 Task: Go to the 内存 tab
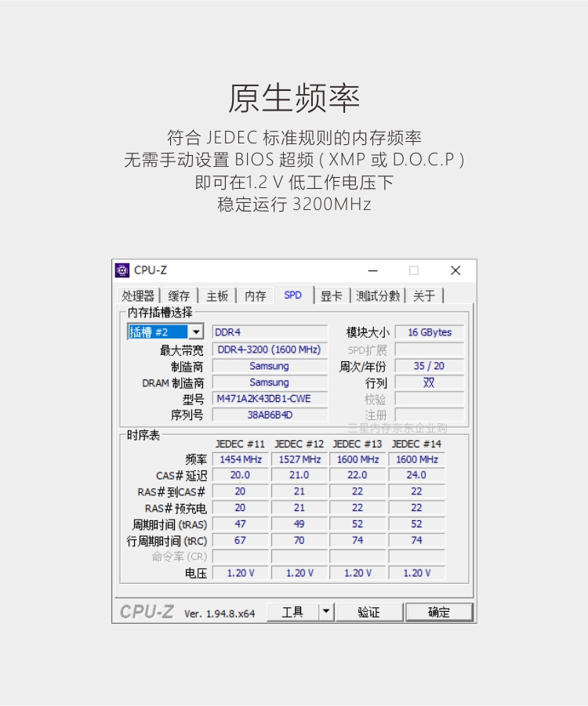(x=256, y=295)
